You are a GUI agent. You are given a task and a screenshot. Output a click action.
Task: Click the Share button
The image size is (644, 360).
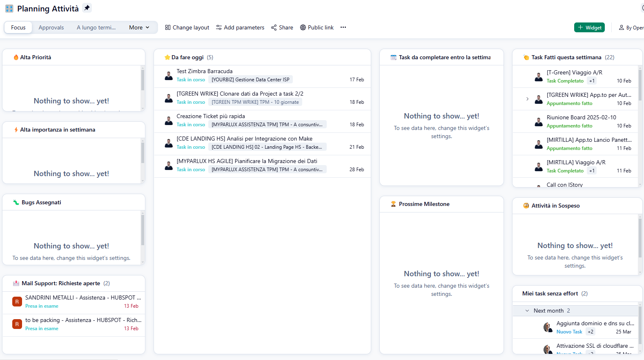[x=282, y=27]
